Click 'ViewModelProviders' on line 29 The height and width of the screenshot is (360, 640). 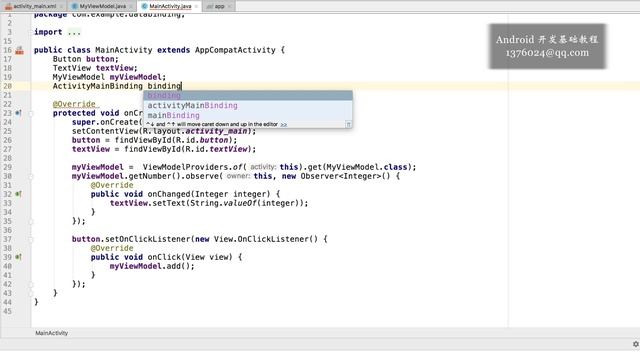tap(185, 167)
